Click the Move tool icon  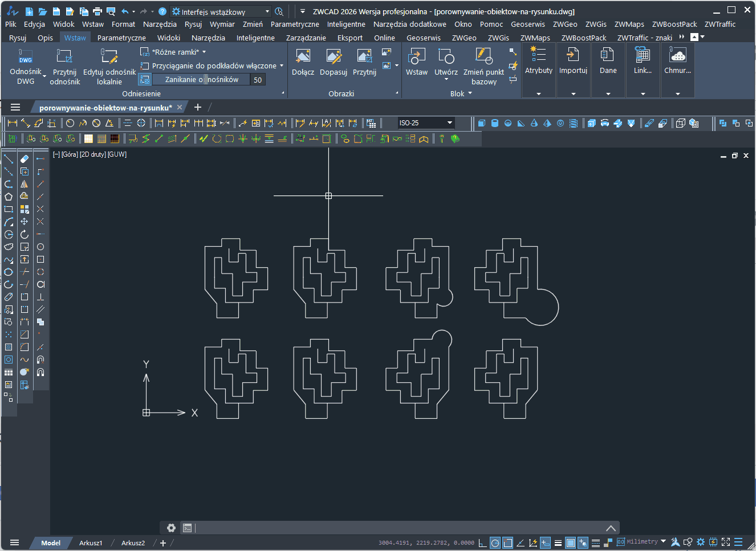coord(25,222)
